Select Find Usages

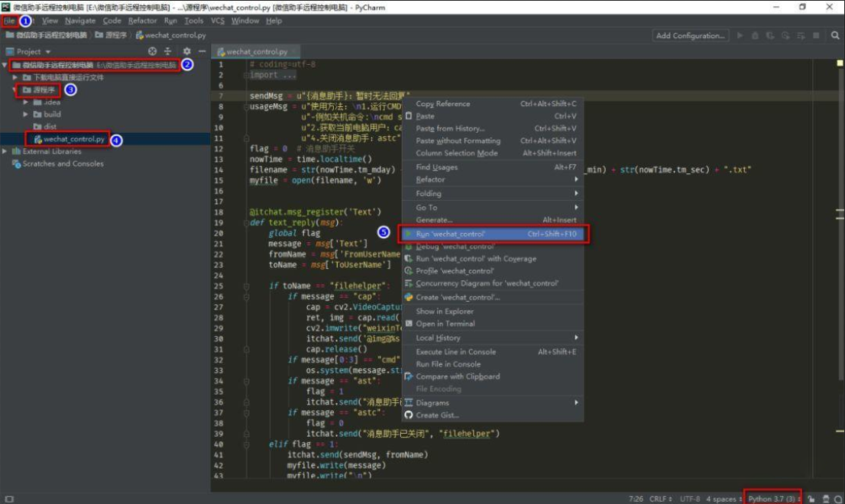[493, 167]
